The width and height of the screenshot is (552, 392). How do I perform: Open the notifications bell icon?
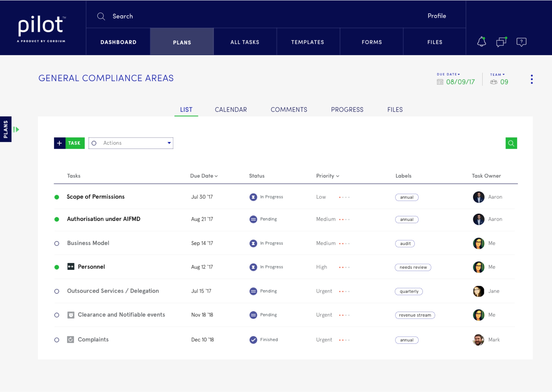pos(481,42)
